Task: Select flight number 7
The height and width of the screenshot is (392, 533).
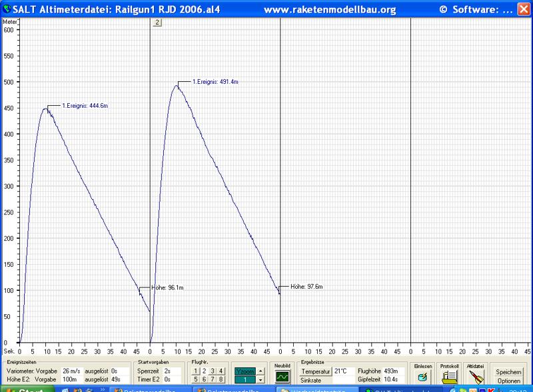Action: tap(213, 379)
